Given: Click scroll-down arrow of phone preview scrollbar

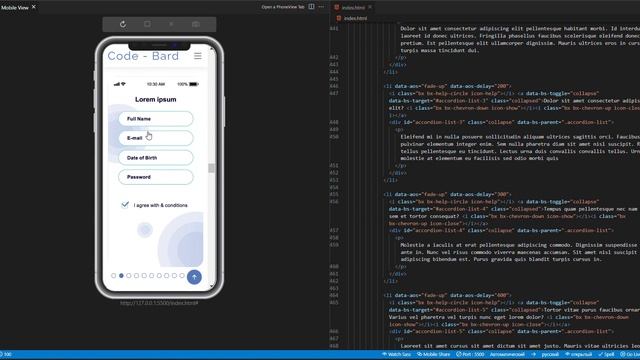Looking at the screenshot, I should 211,287.
